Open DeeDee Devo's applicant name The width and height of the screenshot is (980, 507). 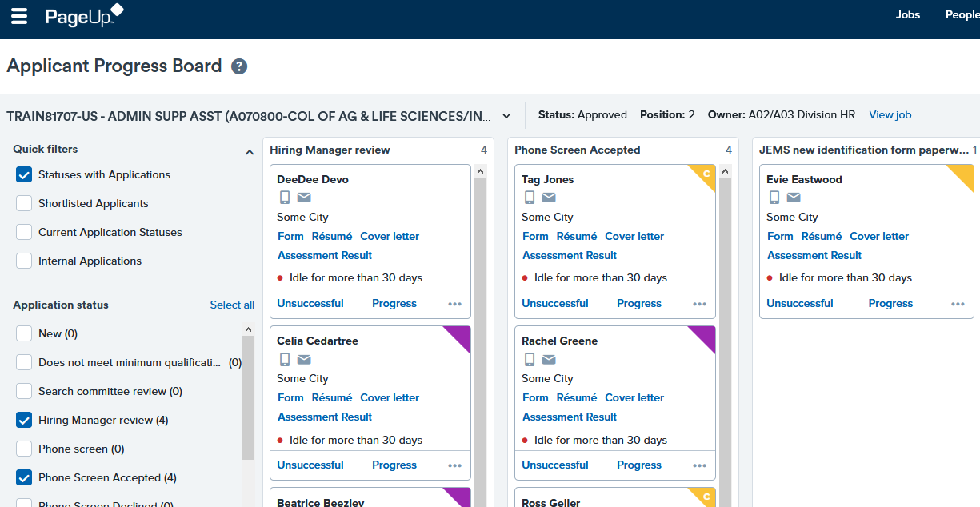[313, 180]
